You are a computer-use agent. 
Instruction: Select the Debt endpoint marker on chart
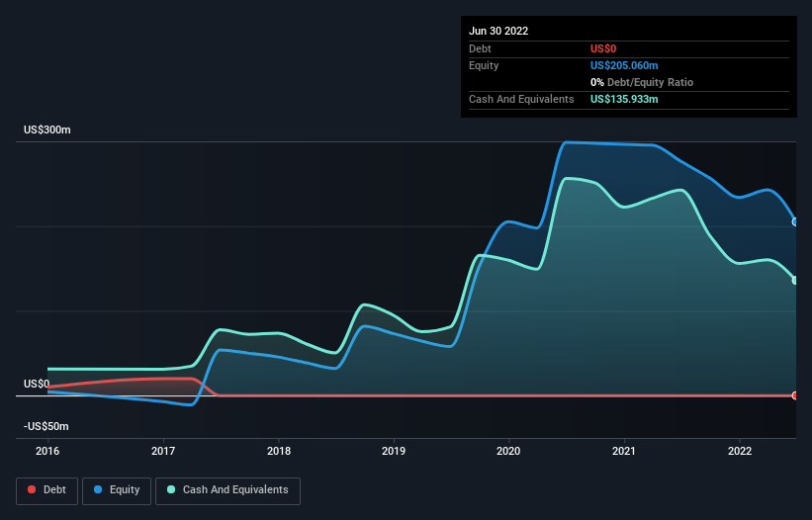(x=795, y=395)
